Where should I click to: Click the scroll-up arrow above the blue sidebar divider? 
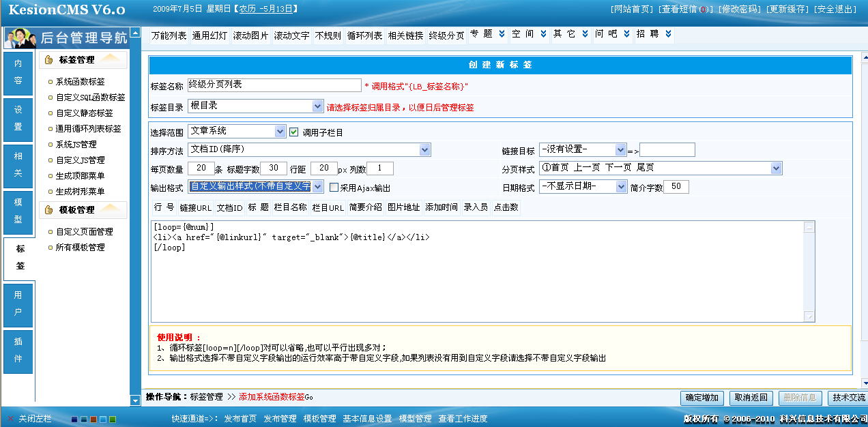point(135,33)
